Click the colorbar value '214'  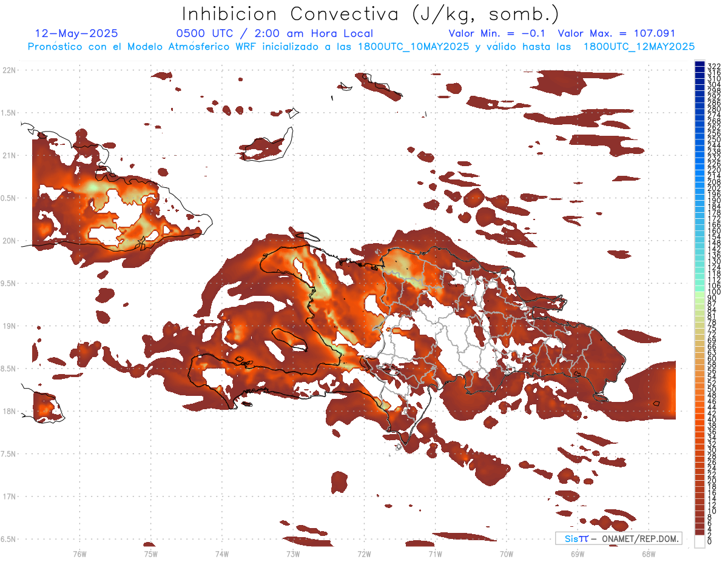pyautogui.click(x=713, y=176)
